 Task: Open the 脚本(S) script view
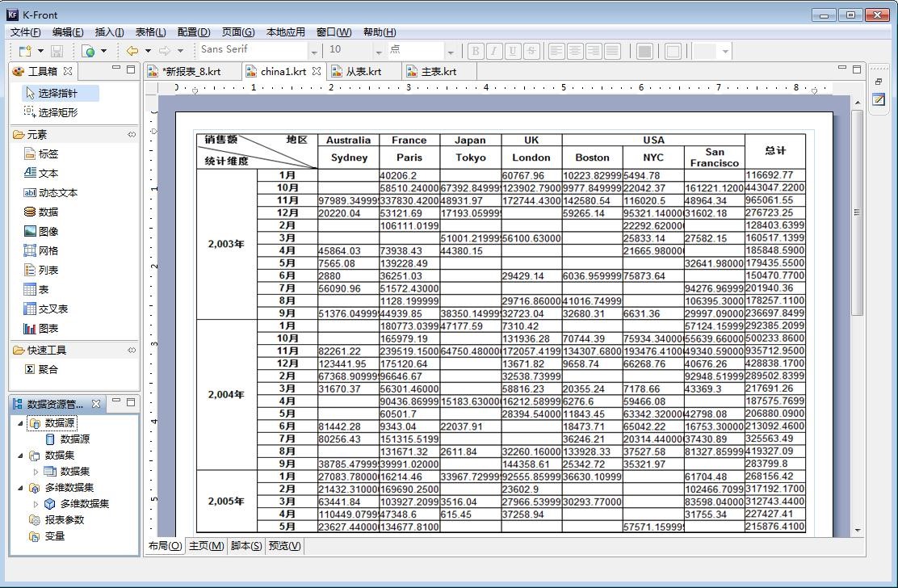coord(245,546)
